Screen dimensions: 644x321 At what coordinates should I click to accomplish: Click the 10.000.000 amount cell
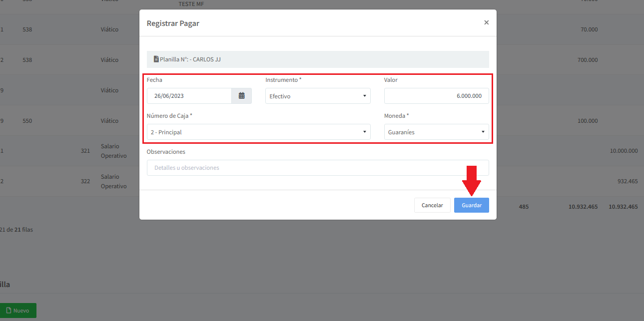coord(623,150)
